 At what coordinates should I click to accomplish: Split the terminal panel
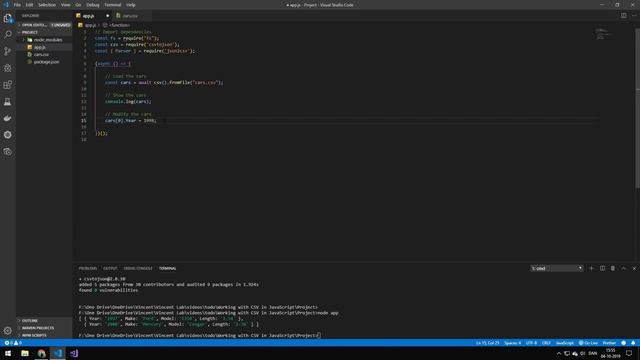(602, 268)
